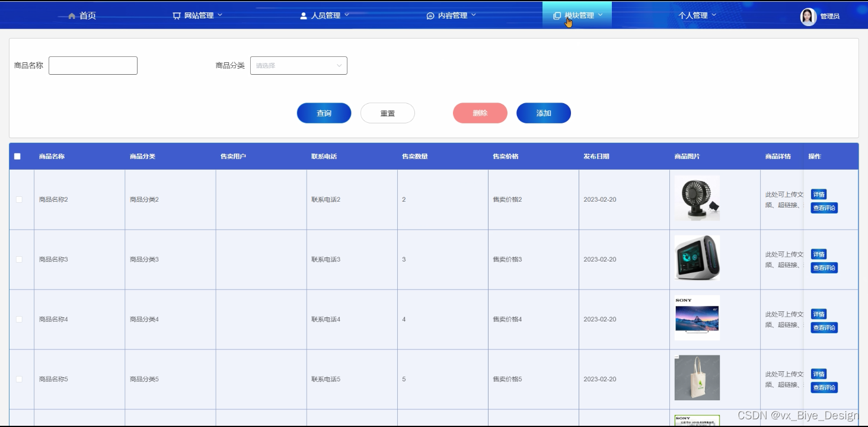Click the 2023-02-20 date in 商品名称2 row

(600, 200)
